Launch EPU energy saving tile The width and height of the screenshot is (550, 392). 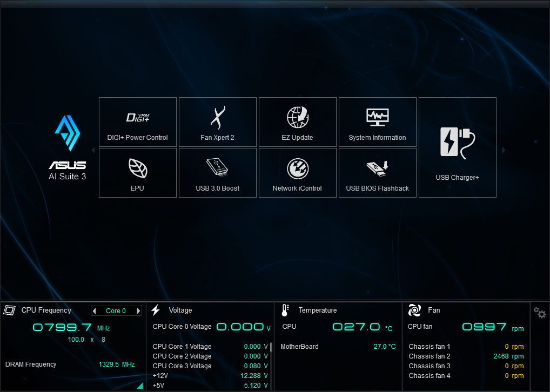click(137, 173)
